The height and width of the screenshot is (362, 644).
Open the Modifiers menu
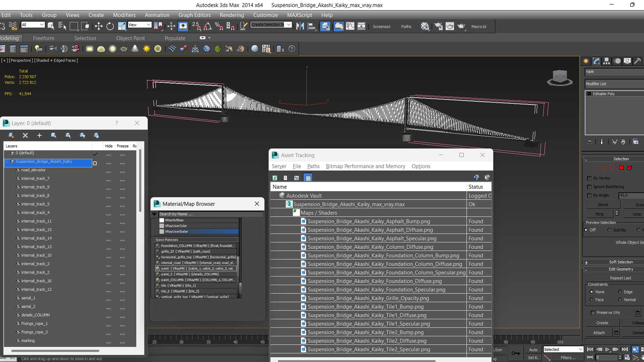(124, 15)
